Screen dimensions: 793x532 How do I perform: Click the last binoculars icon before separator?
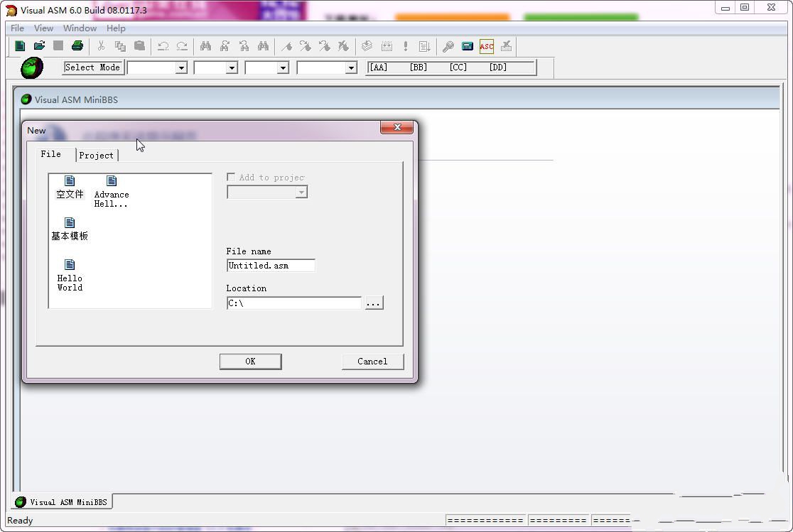pyautogui.click(x=263, y=46)
